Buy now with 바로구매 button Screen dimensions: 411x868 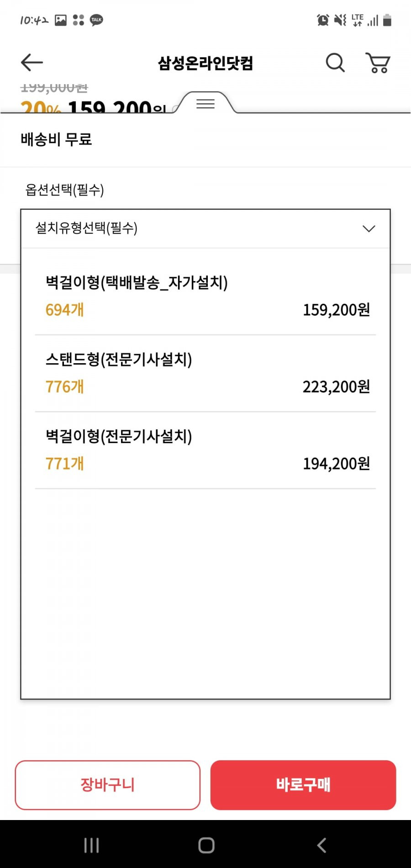[x=303, y=785]
